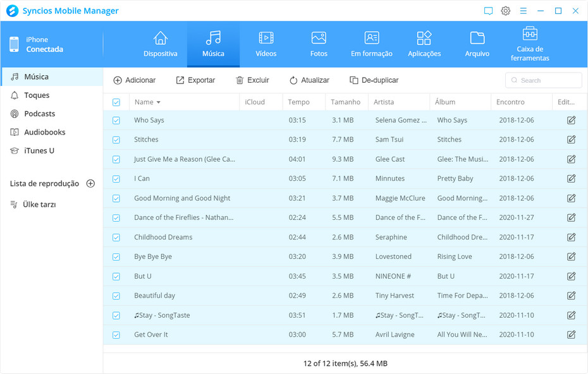Viewport: 588px width, 374px height.
Task: Click the De-duplicar button
Action: coord(374,80)
